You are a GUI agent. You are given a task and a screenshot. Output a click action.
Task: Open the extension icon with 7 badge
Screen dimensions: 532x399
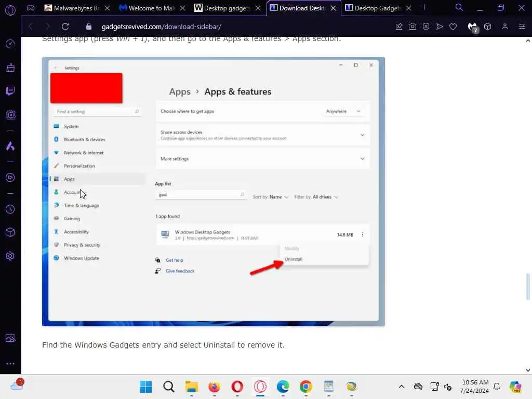pyautogui.click(x=473, y=27)
